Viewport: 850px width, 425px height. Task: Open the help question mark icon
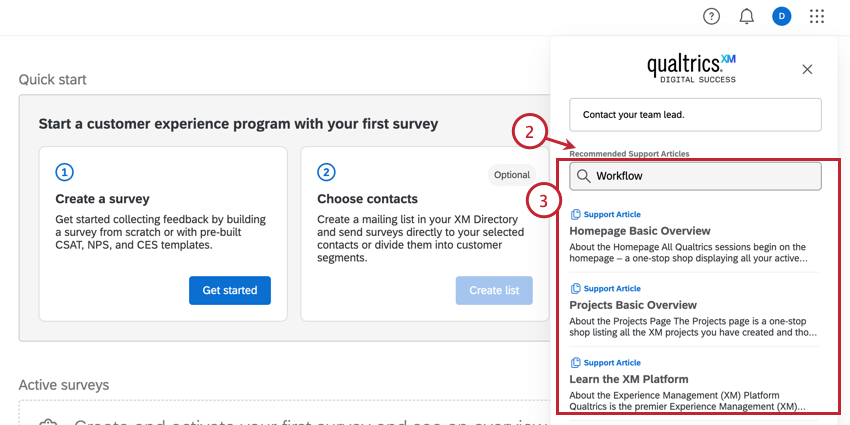(x=711, y=16)
